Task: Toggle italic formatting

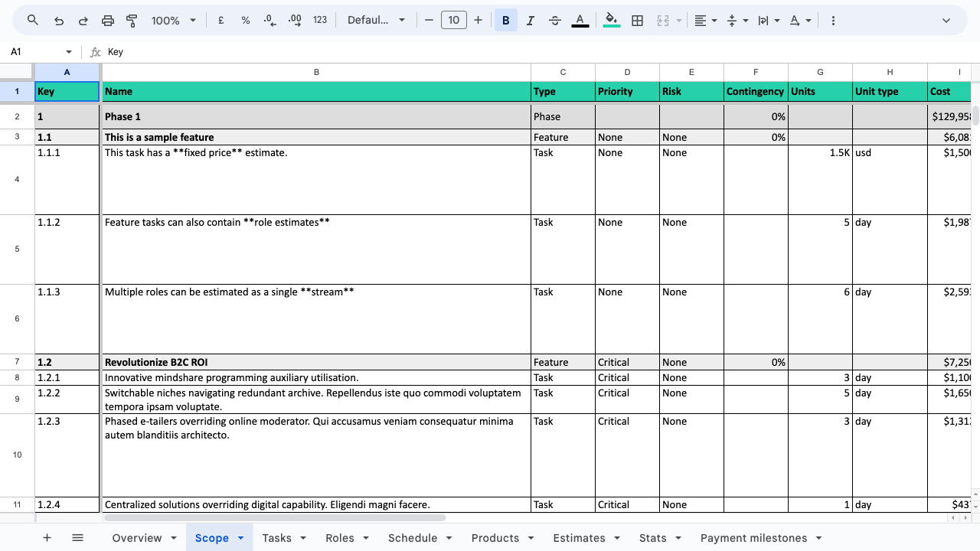Action: coord(530,21)
